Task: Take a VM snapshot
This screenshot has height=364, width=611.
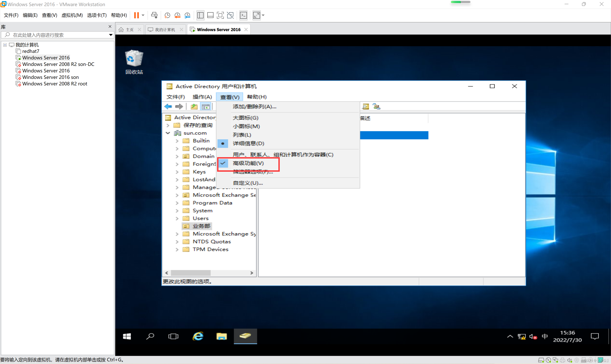Action: click(x=167, y=15)
